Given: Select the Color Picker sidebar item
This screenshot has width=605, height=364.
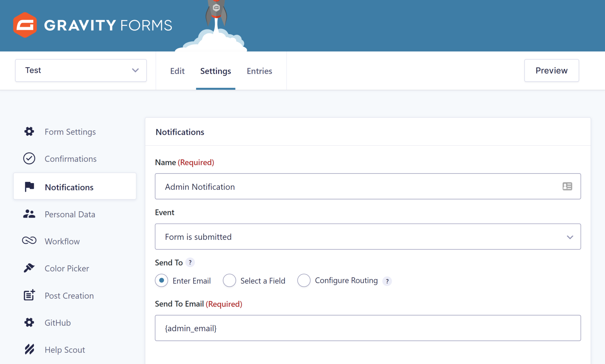Looking at the screenshot, I should tap(67, 268).
